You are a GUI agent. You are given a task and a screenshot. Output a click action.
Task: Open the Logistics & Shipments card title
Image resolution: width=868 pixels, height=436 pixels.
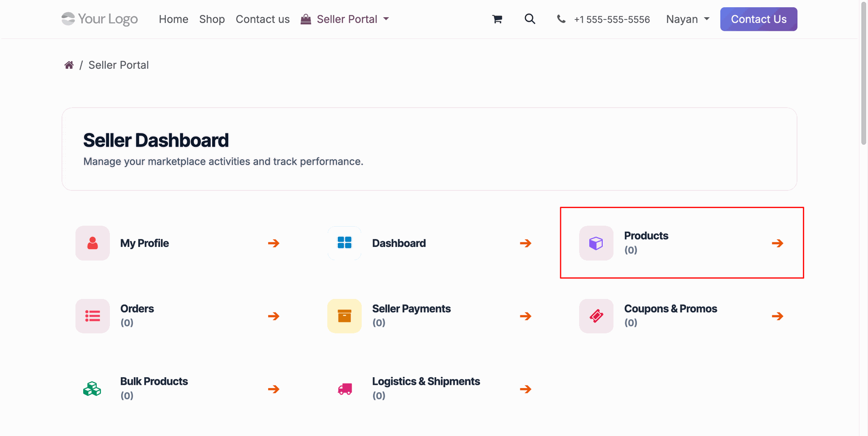(426, 381)
